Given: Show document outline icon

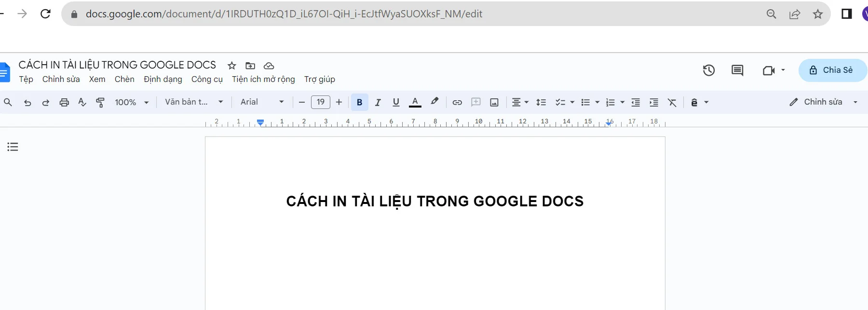Looking at the screenshot, I should coord(13,147).
